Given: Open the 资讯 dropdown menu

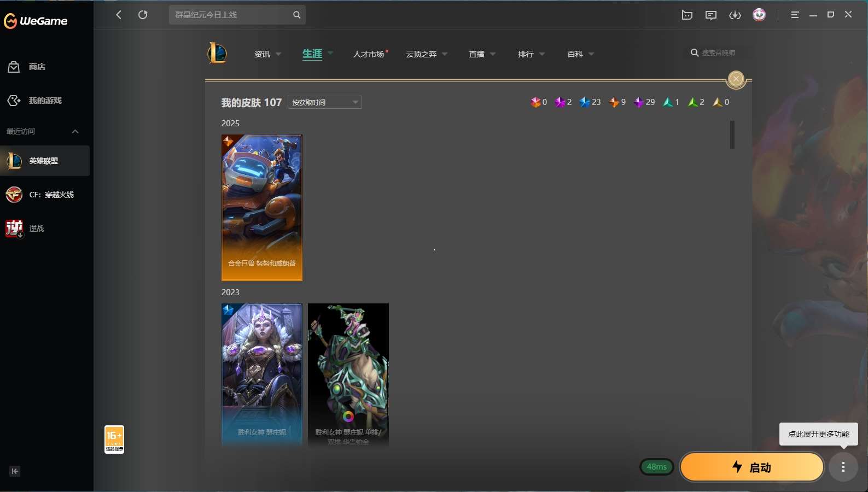Looking at the screenshot, I should click(x=267, y=54).
